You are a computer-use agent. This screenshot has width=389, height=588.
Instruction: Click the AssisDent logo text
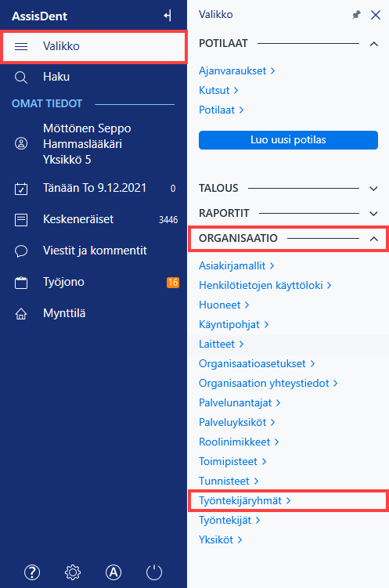click(40, 16)
